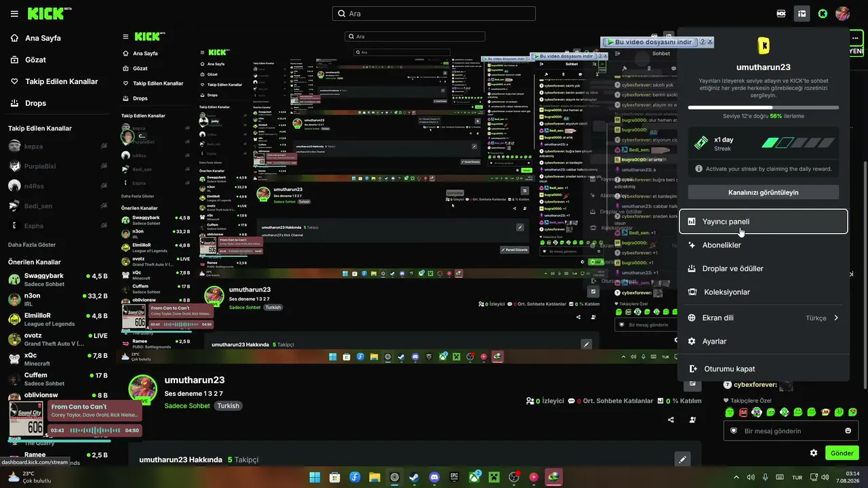This screenshot has width=868, height=488.
Task: Click the red angry emote in the chat
Action: click(x=743, y=412)
